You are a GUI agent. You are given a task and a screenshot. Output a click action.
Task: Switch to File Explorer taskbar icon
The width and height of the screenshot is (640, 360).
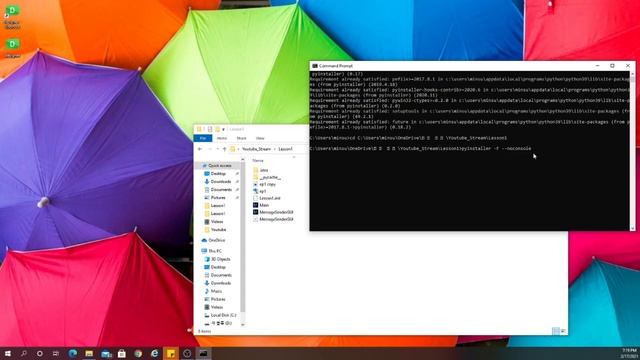[89, 353]
